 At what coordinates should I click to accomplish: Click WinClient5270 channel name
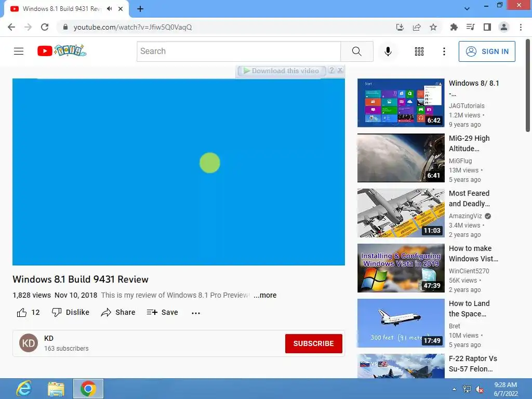[x=469, y=271]
